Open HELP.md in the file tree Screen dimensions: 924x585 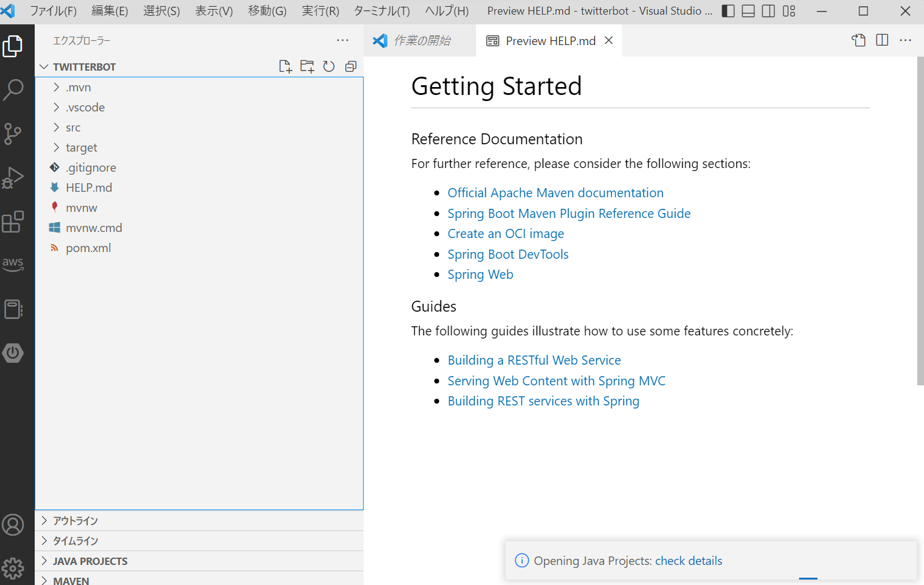[199, 187]
